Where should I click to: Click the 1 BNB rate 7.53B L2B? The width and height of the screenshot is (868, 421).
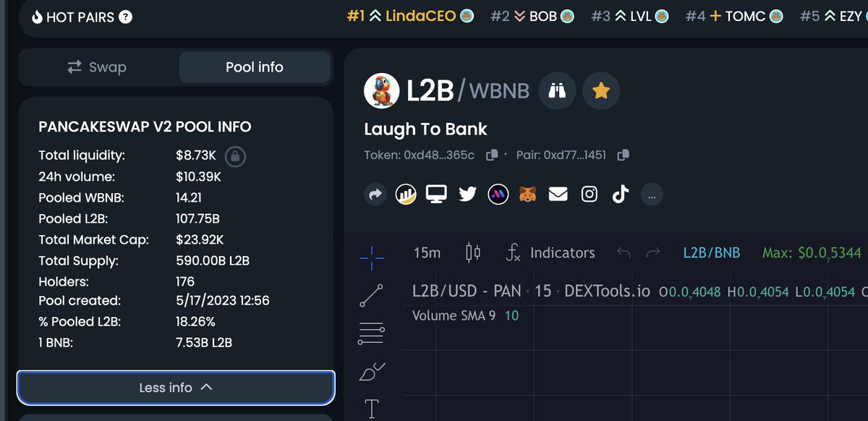204,343
